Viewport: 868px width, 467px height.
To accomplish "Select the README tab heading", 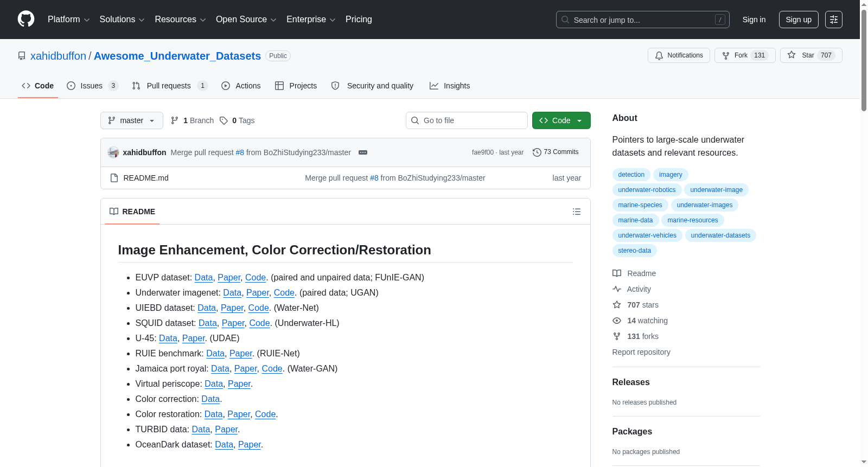I will coord(132,212).
